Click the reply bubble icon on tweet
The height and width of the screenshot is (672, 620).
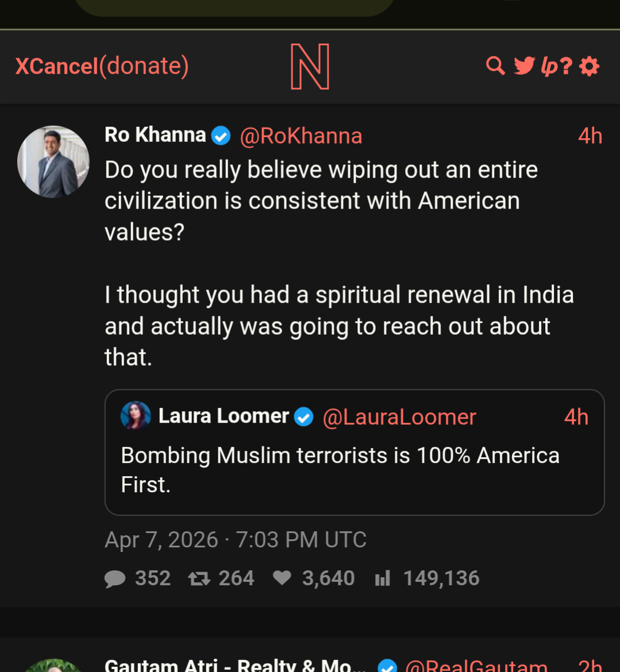coord(115,578)
